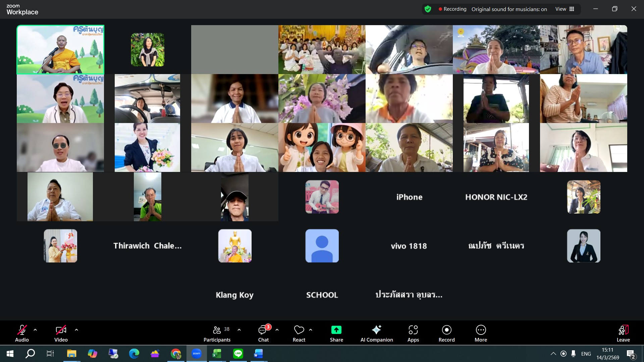Screen dimensions: 644x362
Task: Unmute the Audio microphone
Action: tap(22, 330)
